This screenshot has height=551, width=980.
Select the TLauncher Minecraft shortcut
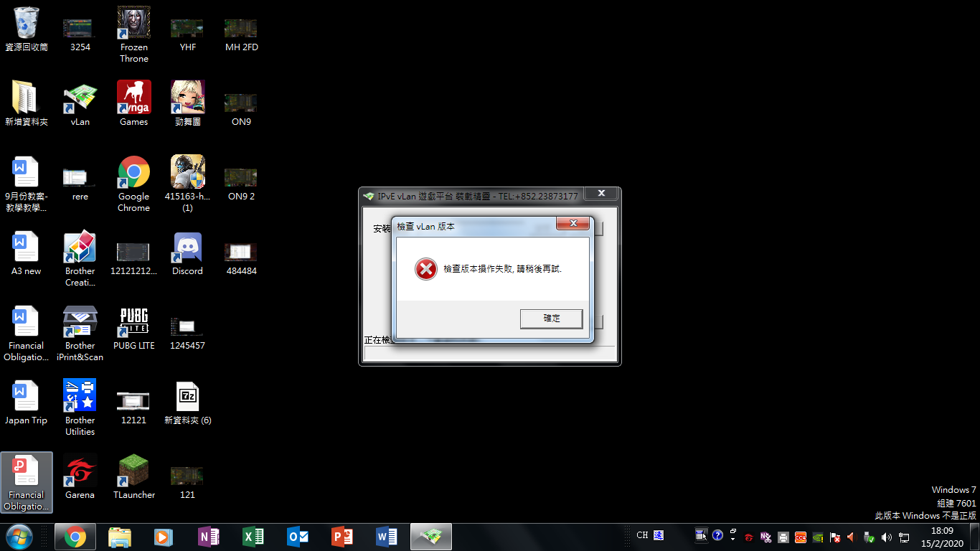tap(133, 477)
